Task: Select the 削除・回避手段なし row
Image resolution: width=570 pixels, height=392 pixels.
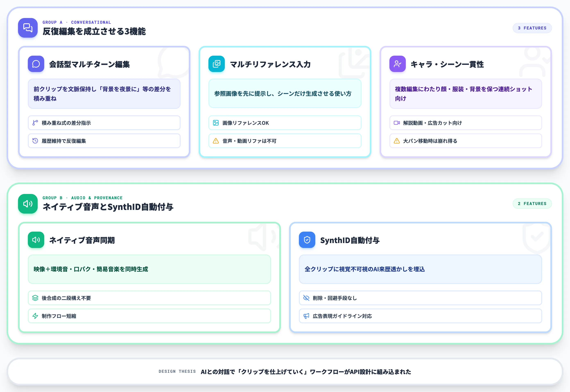Action: point(421,298)
